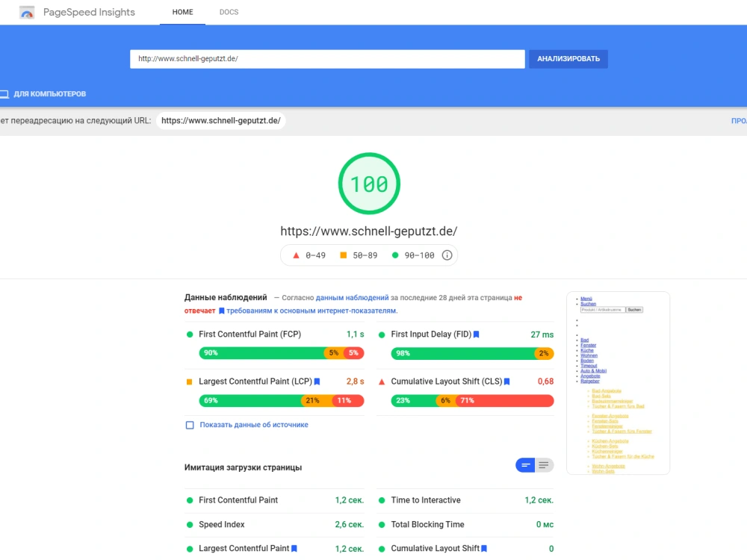
Task: Click bookmark icon beside lab Cumulative Layout Shift
Action: click(x=484, y=549)
